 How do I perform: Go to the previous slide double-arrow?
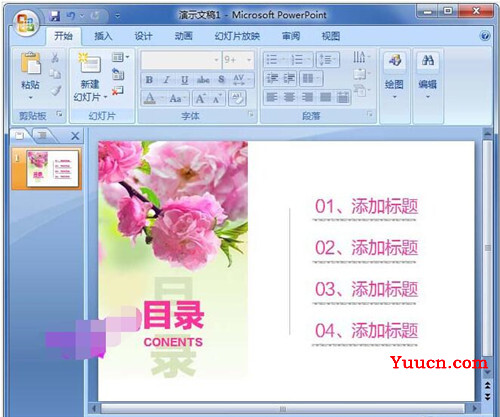click(x=487, y=385)
